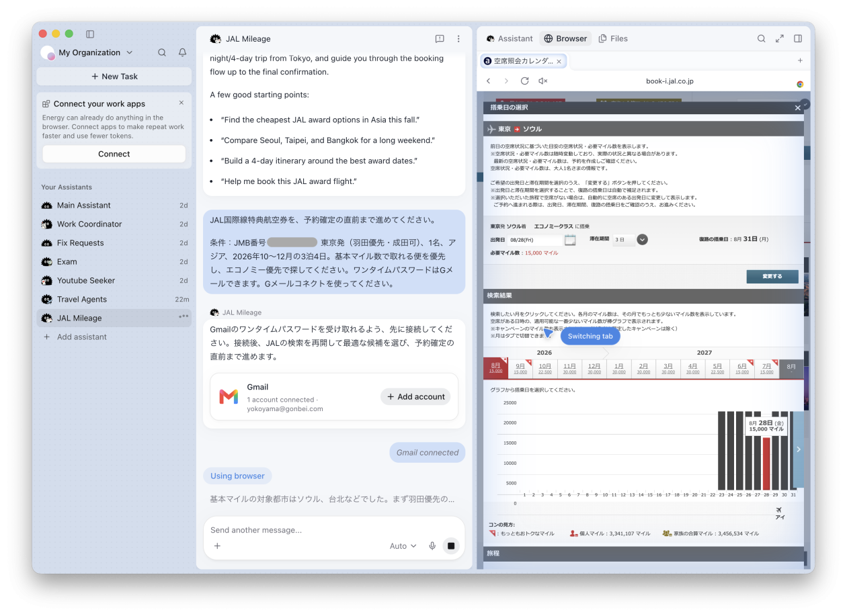
Task: Click the Chrome icon in address bar
Action: coord(800,84)
